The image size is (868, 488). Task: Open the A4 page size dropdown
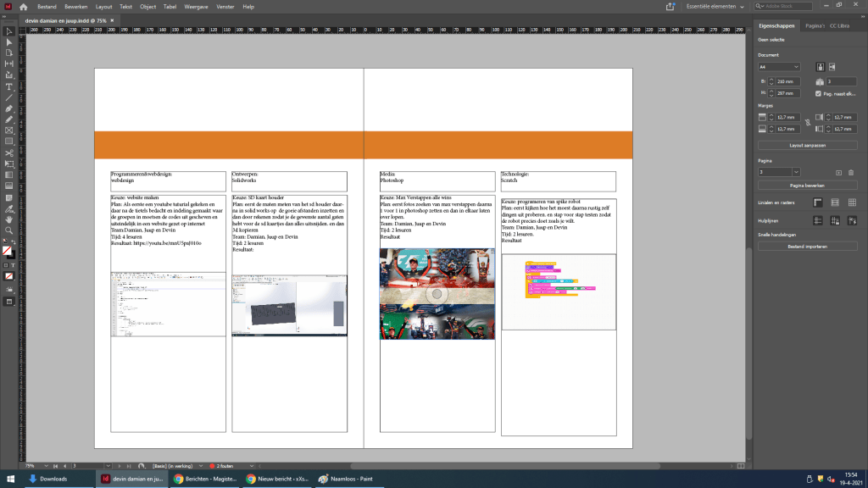click(778, 66)
